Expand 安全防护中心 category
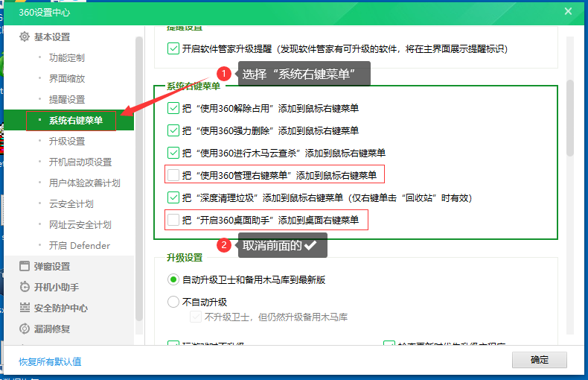The image size is (588, 380). (x=61, y=308)
